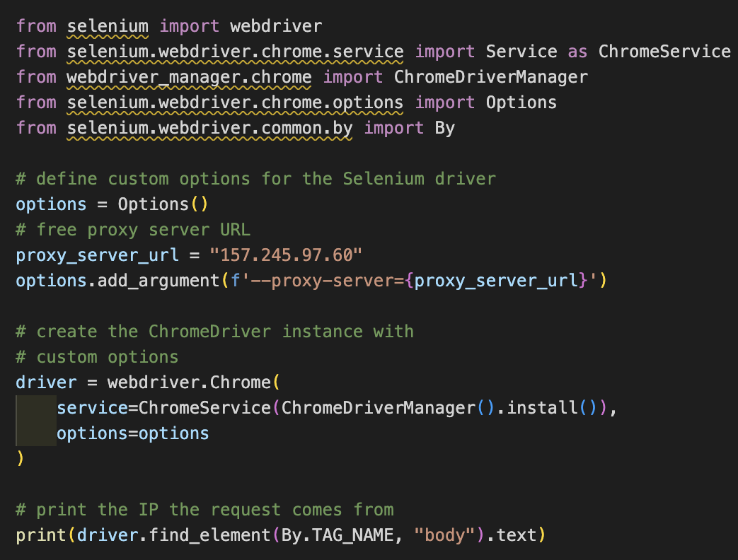The width and height of the screenshot is (738, 560).
Task: Click find_element in the print statement
Action: [x=209, y=535]
